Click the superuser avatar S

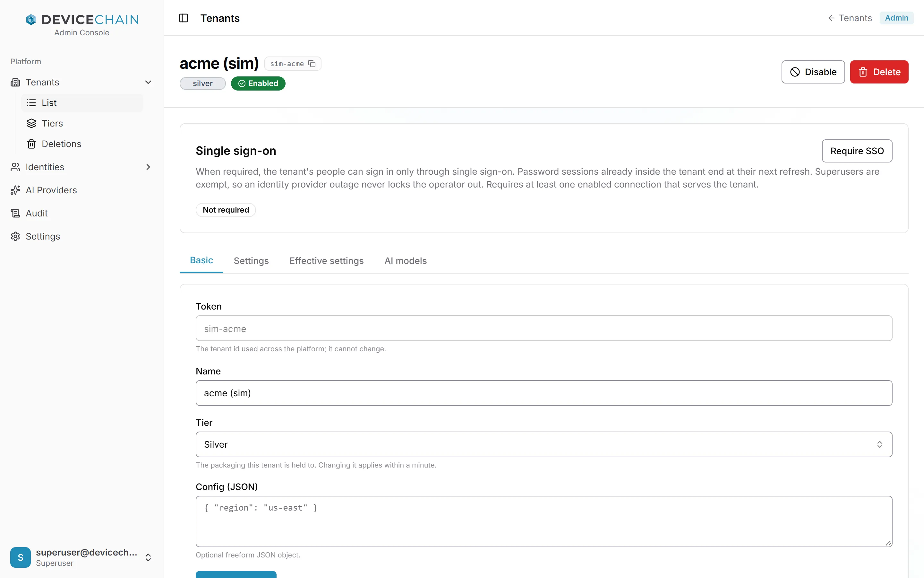pyautogui.click(x=21, y=557)
